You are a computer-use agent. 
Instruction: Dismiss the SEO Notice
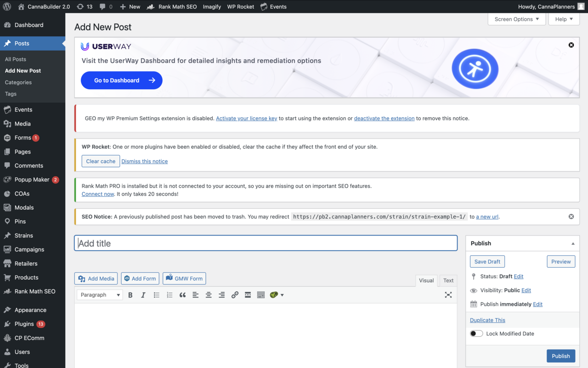571,217
